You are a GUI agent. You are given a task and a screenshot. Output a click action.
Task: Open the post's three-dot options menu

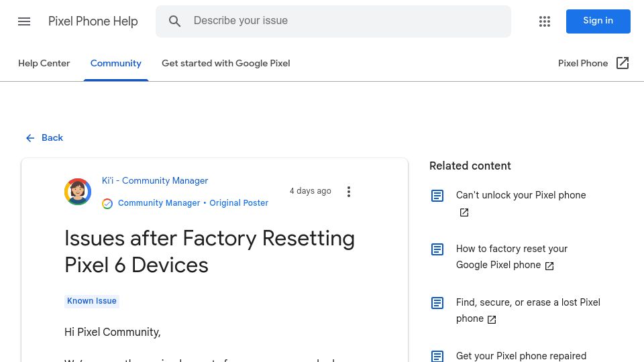349,192
